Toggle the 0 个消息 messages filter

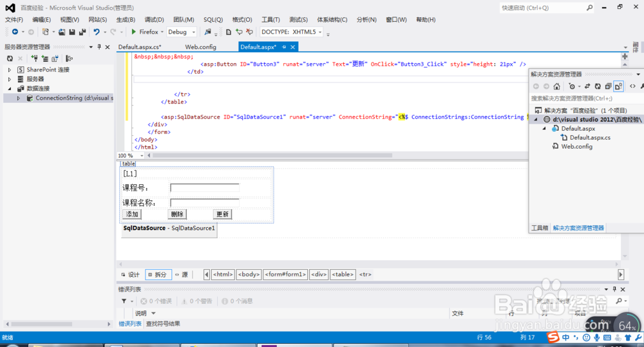(237, 301)
